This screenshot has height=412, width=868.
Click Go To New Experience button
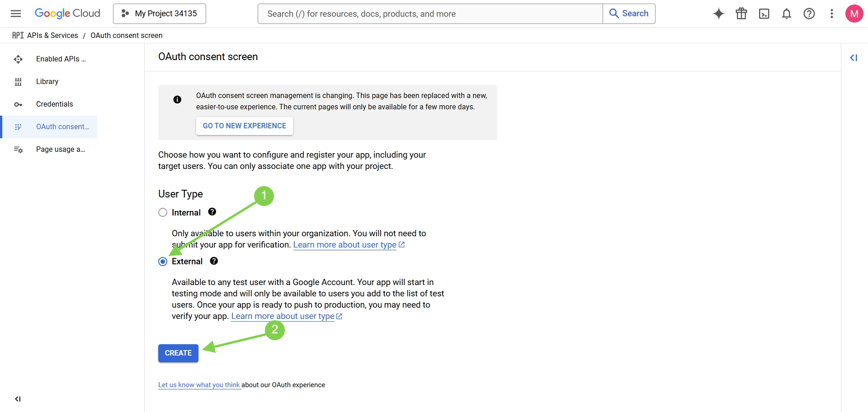pos(245,126)
